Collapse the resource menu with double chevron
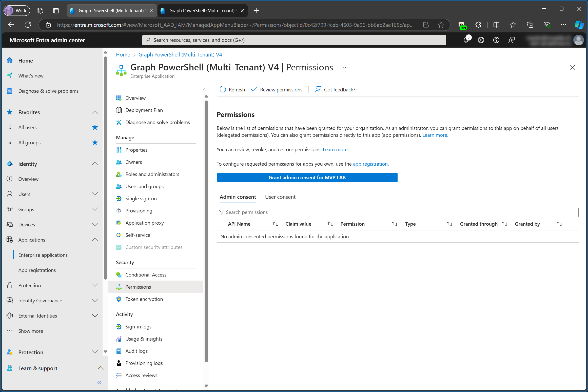588x392 pixels. [205, 90]
